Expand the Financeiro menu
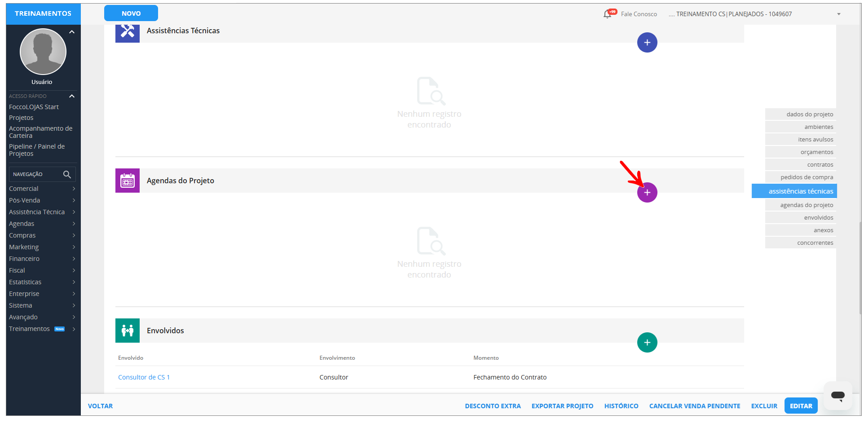Viewport: 868px width, 428px height. coord(42,259)
